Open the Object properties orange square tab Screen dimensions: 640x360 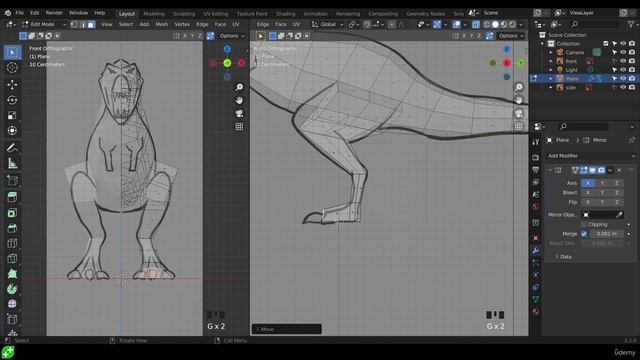click(536, 238)
